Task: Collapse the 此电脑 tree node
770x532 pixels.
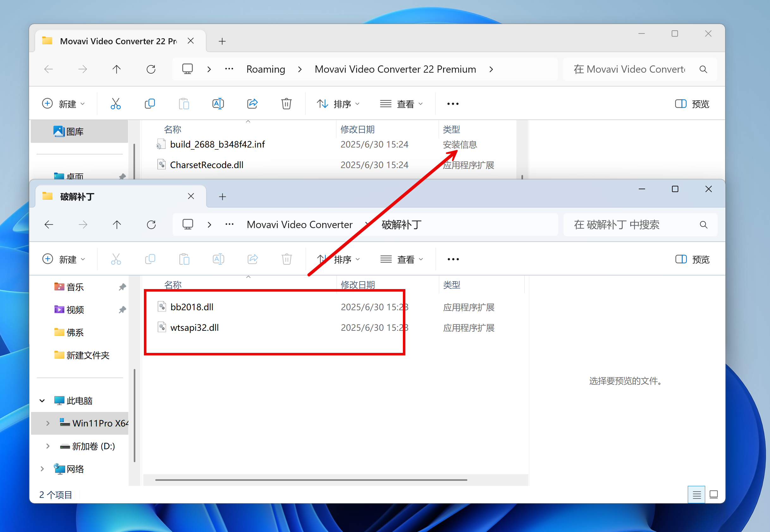Action: click(42, 401)
